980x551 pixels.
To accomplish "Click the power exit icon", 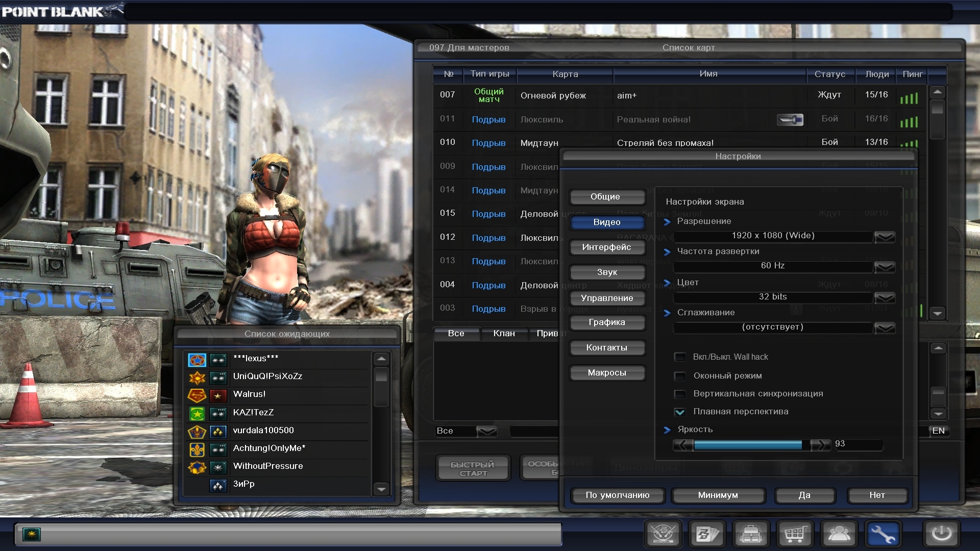I will click(x=941, y=534).
